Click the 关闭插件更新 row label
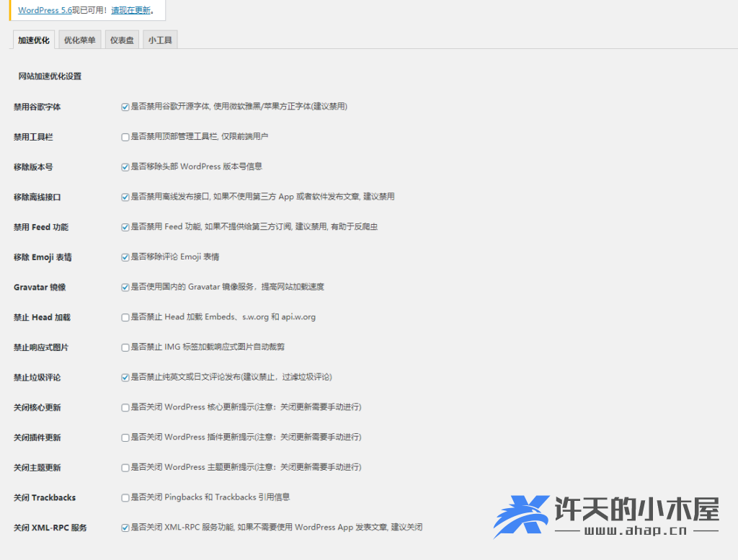The width and height of the screenshot is (738, 560). 37,437
